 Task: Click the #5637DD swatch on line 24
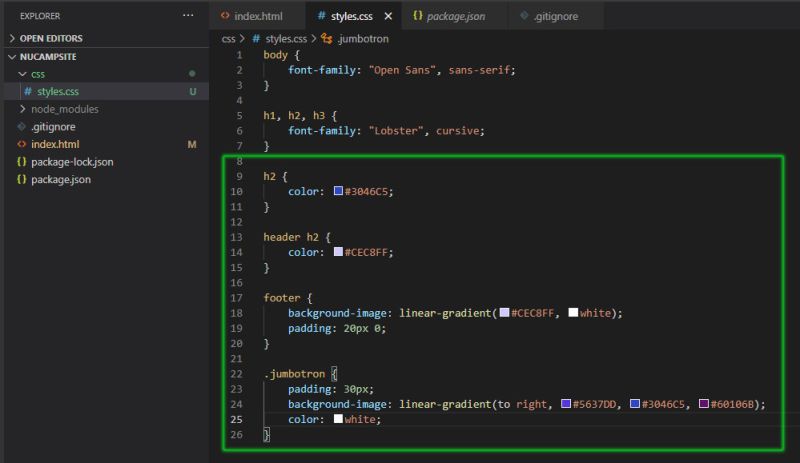tap(566, 404)
